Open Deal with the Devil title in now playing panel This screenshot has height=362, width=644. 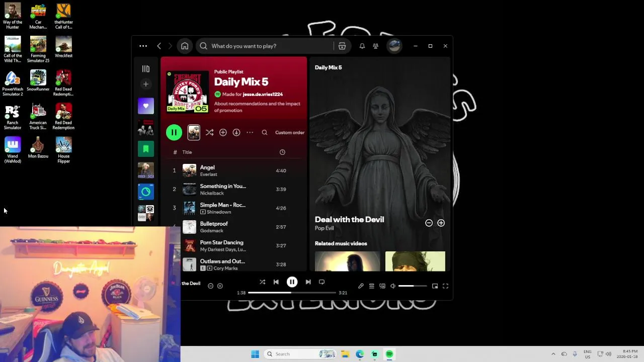349,219
